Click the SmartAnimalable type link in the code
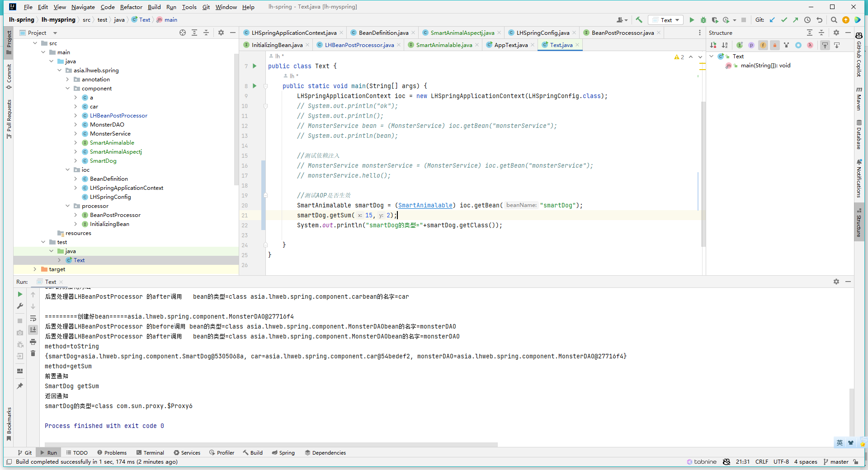Viewport: 868px width, 470px height. [x=425, y=205]
